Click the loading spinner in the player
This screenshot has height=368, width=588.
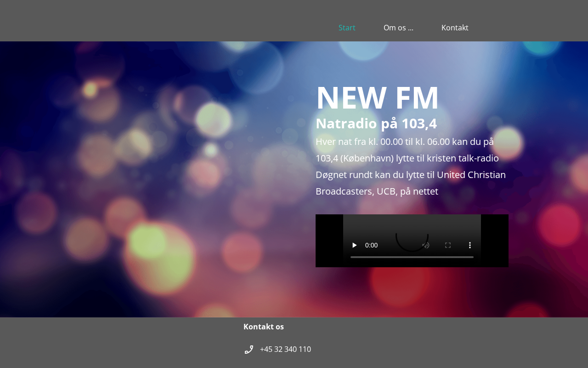coord(412,237)
